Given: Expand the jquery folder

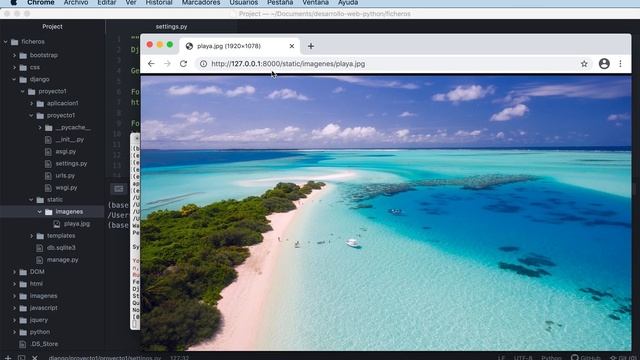Looking at the screenshot, I should (14, 320).
